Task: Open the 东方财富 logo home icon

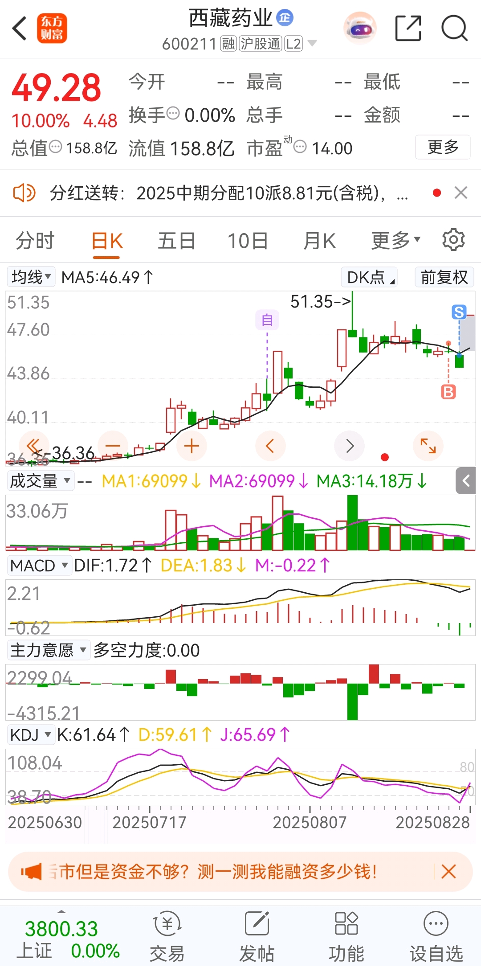Action: tap(52, 29)
